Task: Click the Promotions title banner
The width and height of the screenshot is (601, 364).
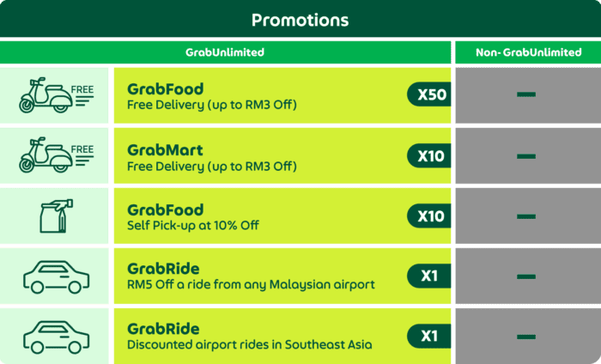Action: 300,19
